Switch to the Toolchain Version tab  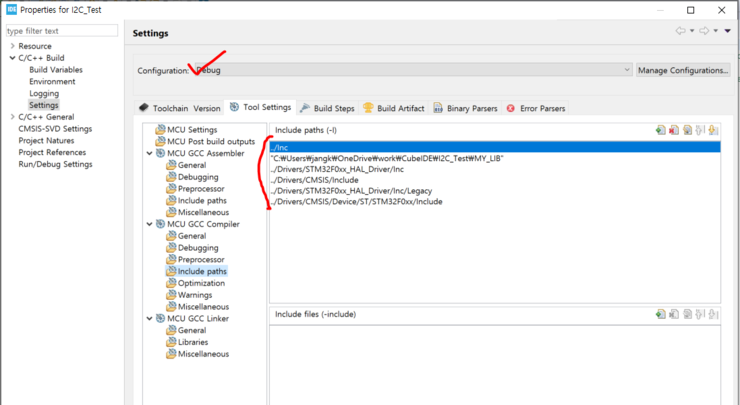click(x=179, y=108)
